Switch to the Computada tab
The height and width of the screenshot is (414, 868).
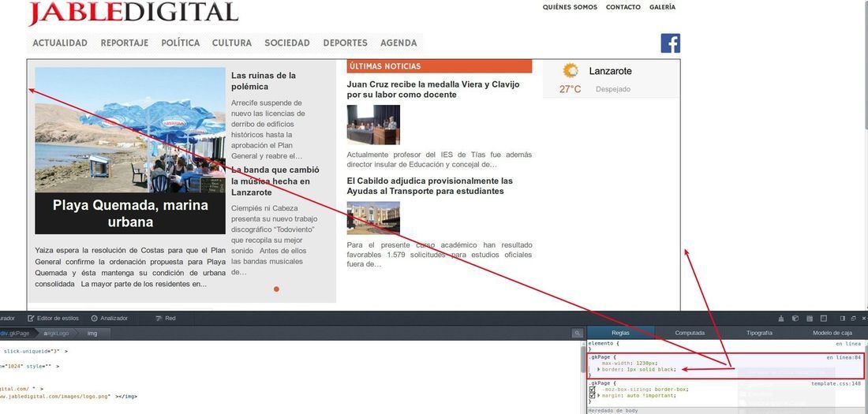690,334
